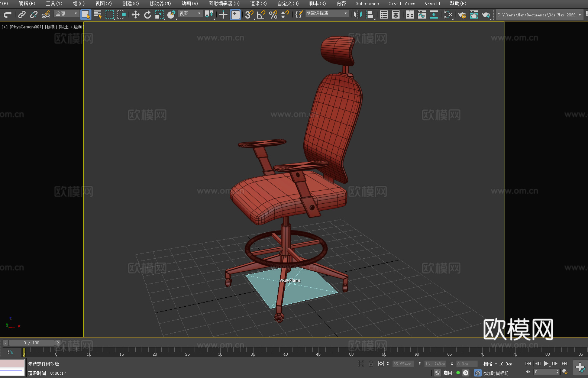
Task: Toggle Select and Manipulate tool
Action: pyautogui.click(x=223, y=14)
